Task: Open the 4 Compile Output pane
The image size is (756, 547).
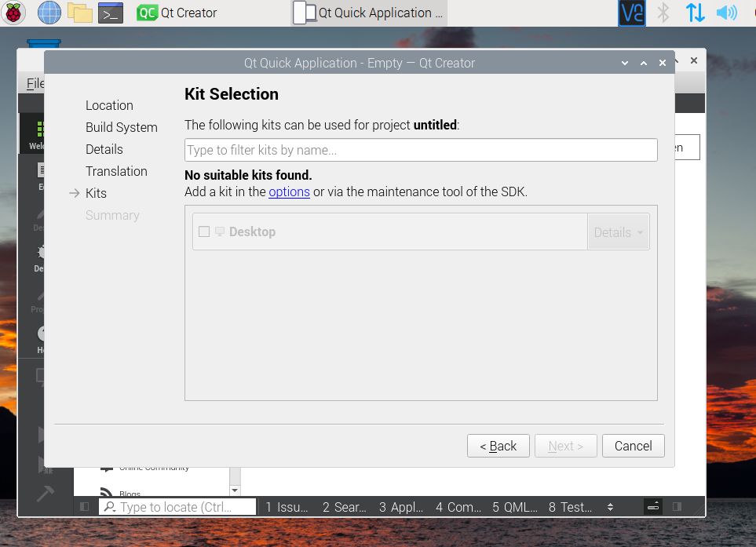Action: click(458, 507)
